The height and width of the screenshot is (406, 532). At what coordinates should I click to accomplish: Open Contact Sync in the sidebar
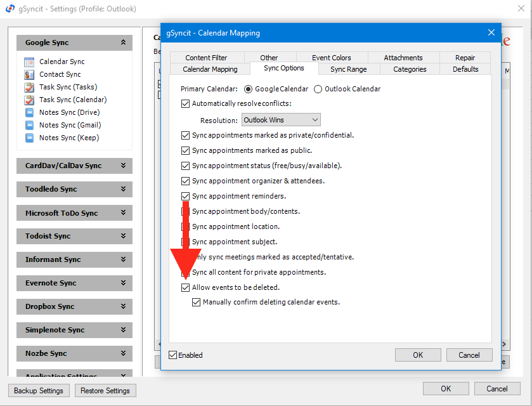pyautogui.click(x=60, y=74)
